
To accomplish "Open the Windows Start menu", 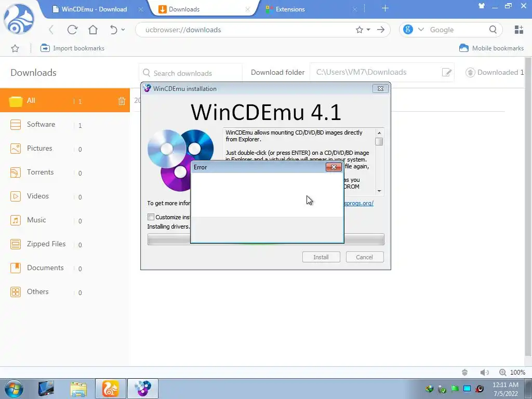I will [x=14, y=389].
